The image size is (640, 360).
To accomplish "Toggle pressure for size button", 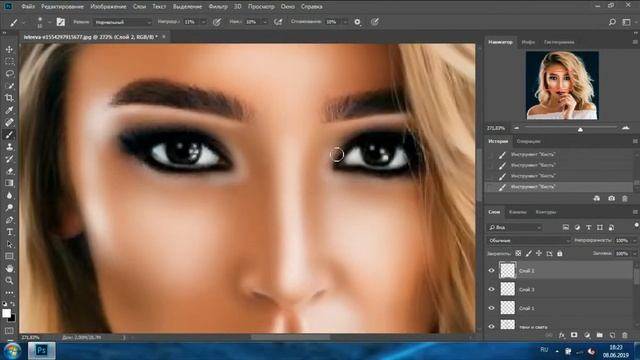I will coord(375,22).
